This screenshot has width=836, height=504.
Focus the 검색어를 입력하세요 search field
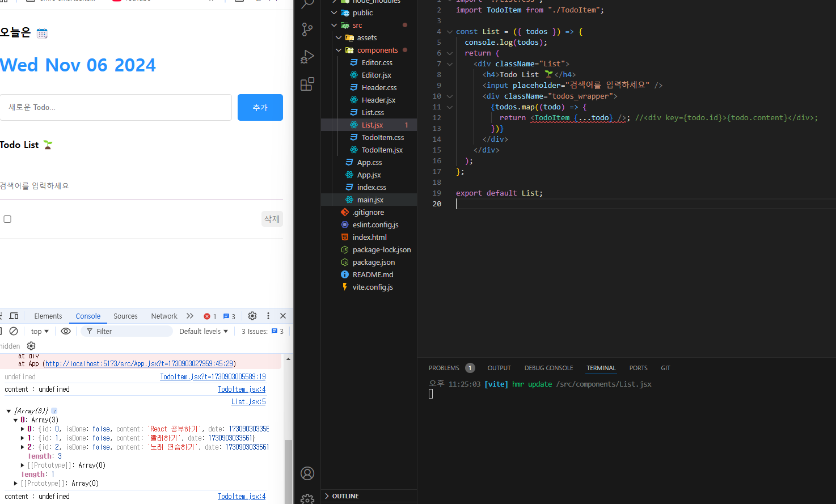click(141, 186)
